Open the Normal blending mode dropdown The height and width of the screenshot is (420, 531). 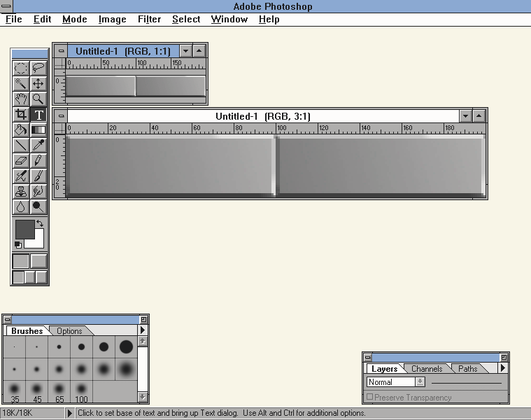click(x=420, y=381)
